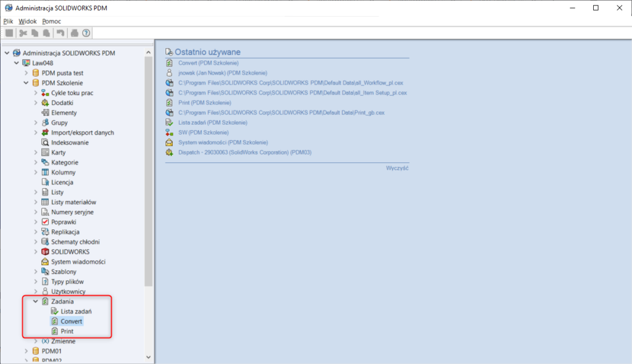Expand the PDM pusta test vault
This screenshot has width=632, height=364.
(26, 73)
